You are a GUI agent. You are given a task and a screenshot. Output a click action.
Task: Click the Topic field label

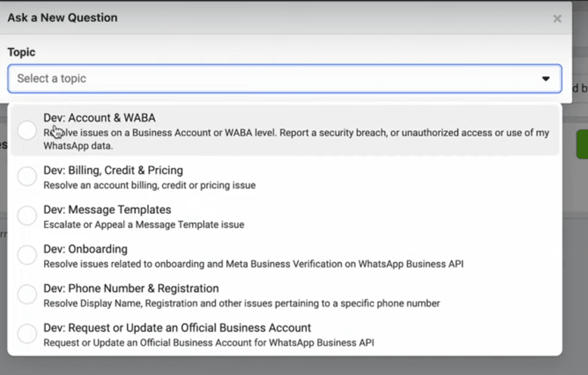click(x=21, y=52)
